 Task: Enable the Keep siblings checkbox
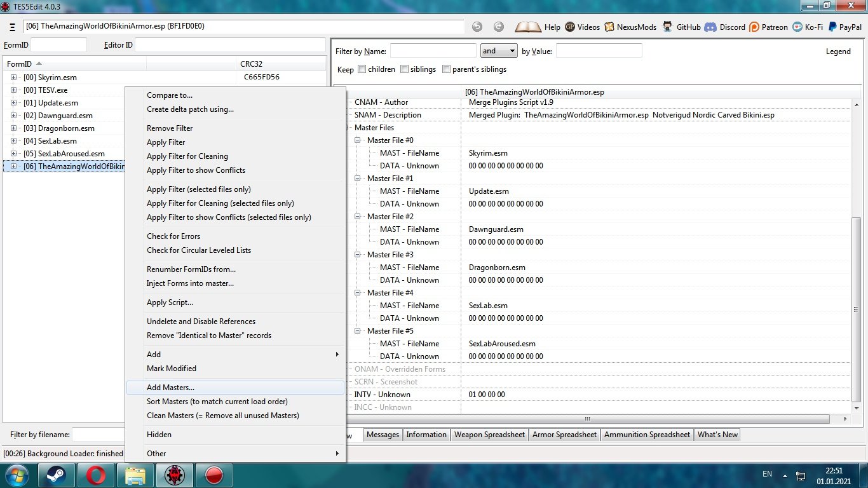click(405, 69)
